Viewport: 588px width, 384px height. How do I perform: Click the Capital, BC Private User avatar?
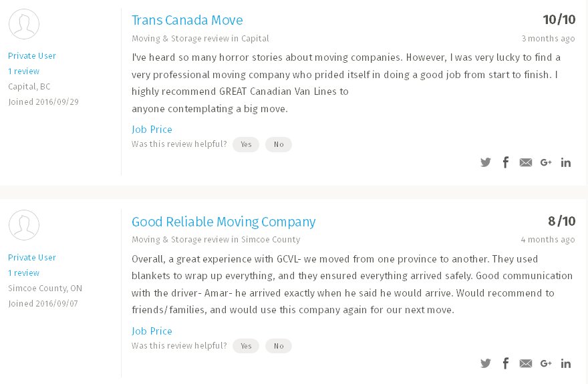coord(24,24)
